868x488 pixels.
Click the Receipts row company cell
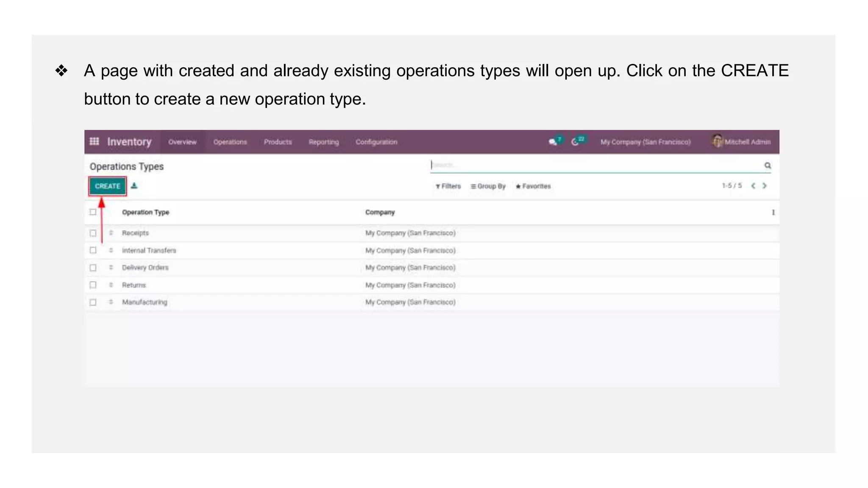410,233
